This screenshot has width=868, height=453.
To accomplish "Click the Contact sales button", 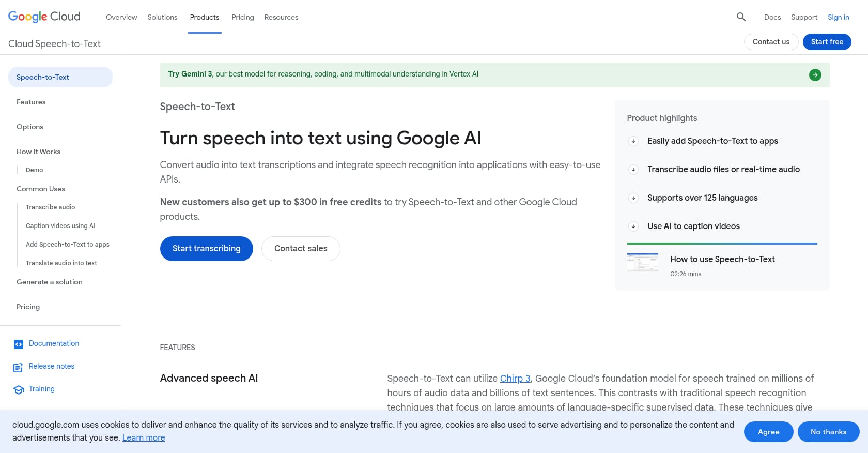I will (301, 249).
